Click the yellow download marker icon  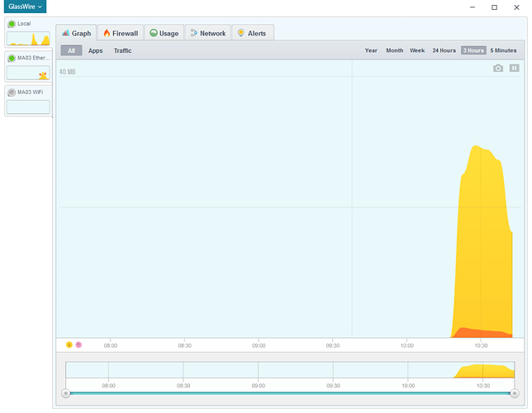[x=69, y=344]
